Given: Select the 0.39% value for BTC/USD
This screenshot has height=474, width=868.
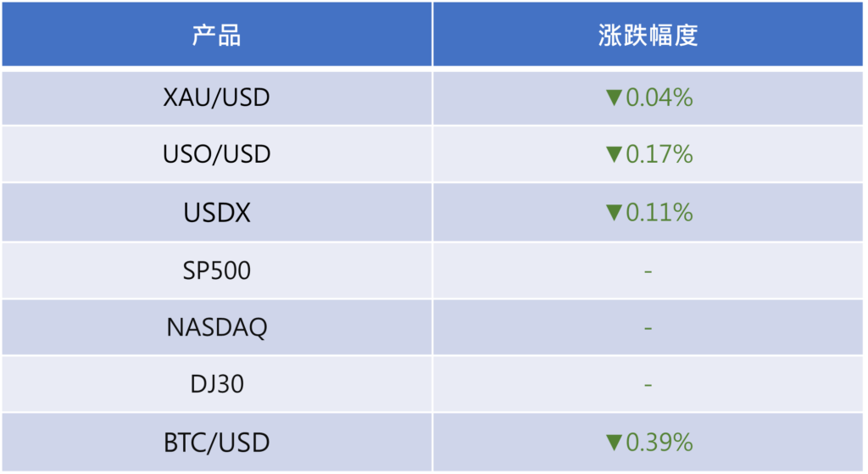Looking at the screenshot, I should [x=659, y=443].
